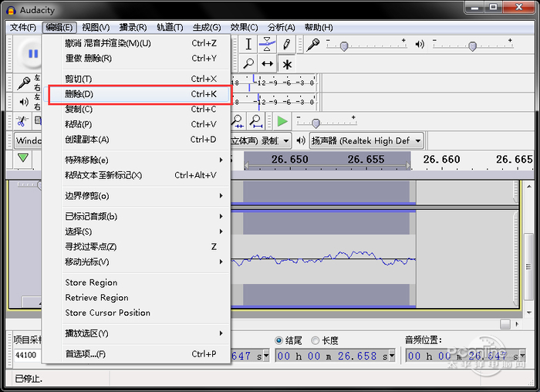Click the microphone icon beside input slider
This screenshot has height=392, width=540.
[x=313, y=45]
